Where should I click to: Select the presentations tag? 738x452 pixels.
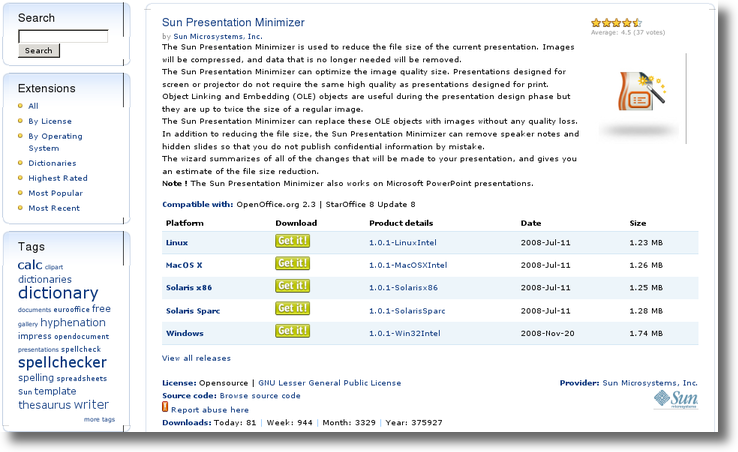[x=38, y=350]
